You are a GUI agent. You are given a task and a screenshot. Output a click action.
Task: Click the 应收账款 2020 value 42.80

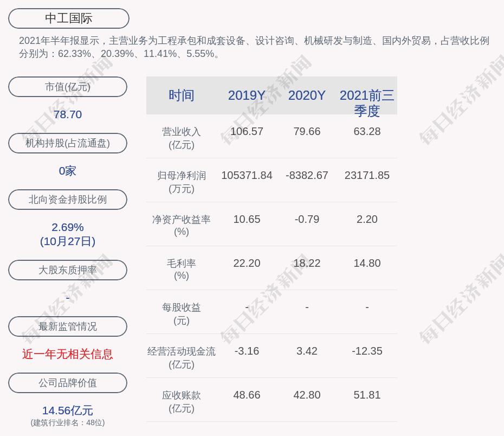click(x=307, y=395)
